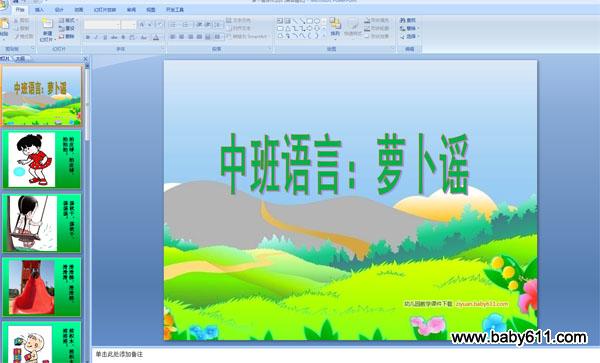
Task: Toggle Underline formatting in the font group
Action: click(105, 37)
